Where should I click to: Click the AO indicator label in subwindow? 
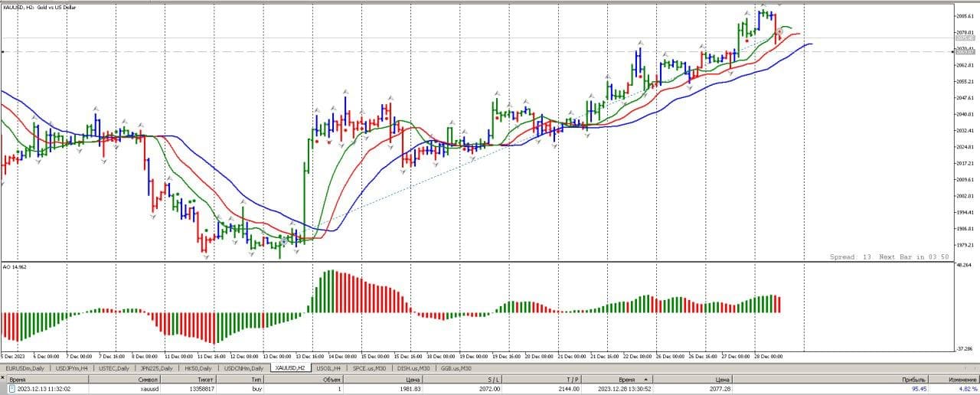pyautogui.click(x=15, y=267)
